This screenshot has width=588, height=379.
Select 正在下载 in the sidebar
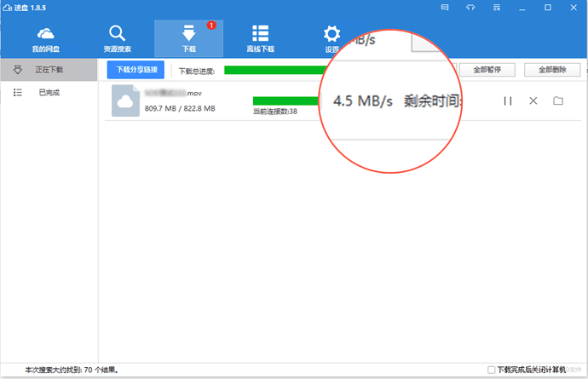[49, 70]
